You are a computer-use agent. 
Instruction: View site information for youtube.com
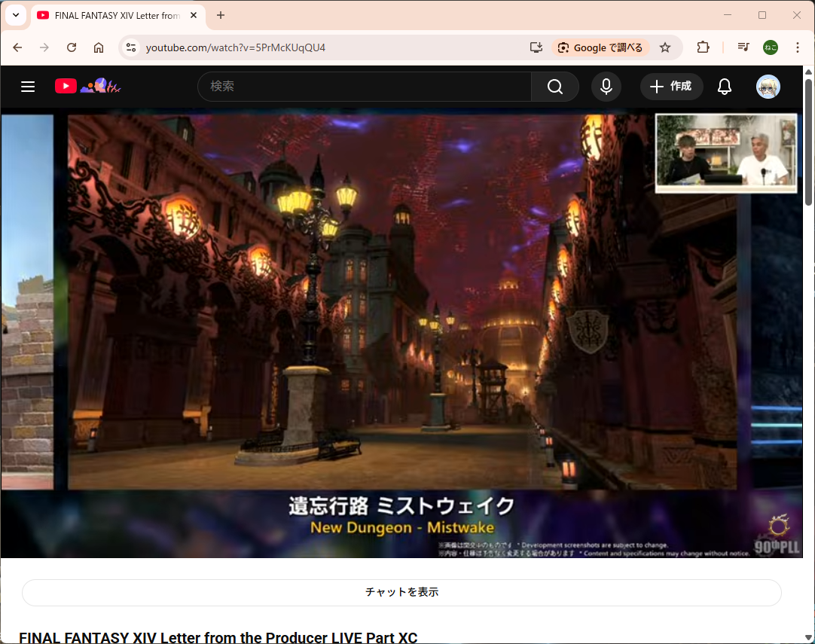[x=131, y=47]
